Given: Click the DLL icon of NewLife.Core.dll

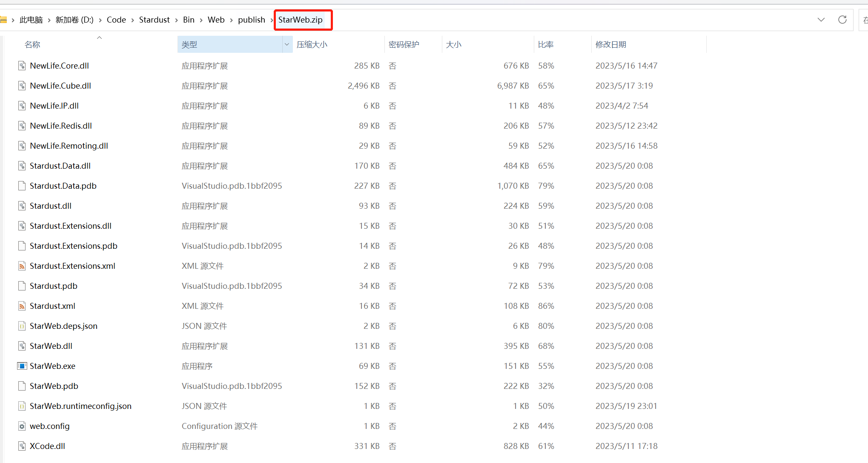Looking at the screenshot, I should click(22, 66).
